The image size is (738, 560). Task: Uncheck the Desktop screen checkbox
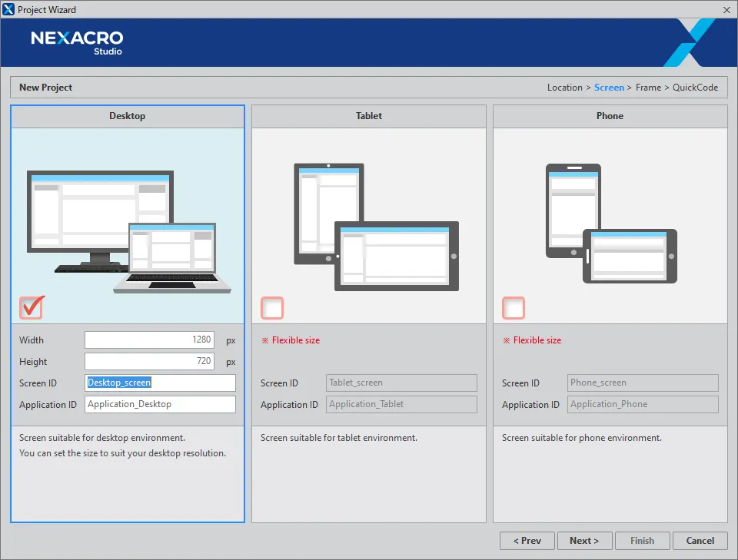coord(32,307)
